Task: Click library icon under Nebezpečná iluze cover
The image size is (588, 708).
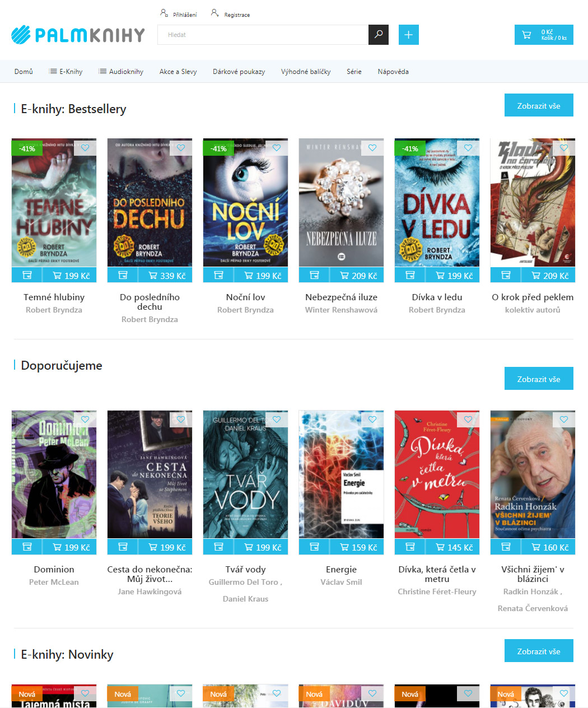Action: pos(314,276)
